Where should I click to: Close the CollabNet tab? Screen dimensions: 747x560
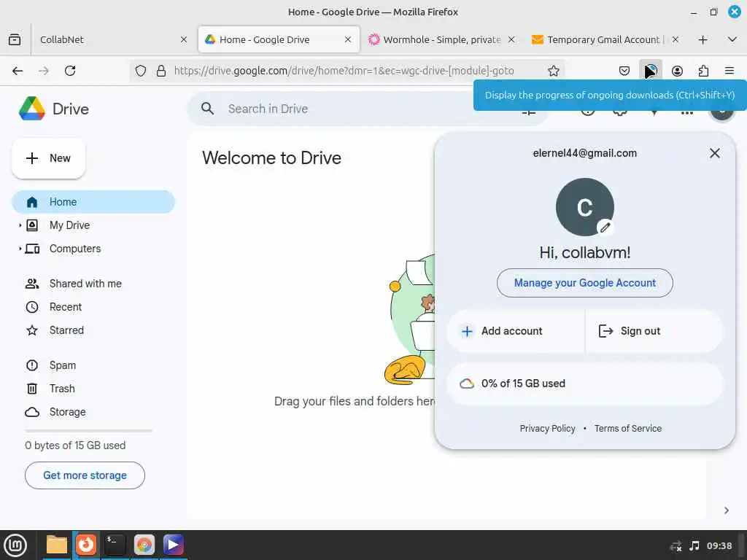coord(183,39)
